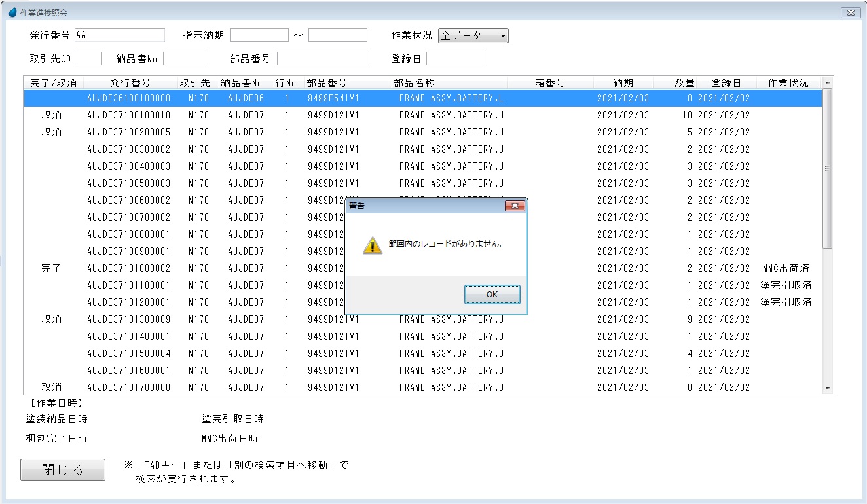867x504 pixels.
Task: Click the 作業状況 column header
Action: point(787,83)
